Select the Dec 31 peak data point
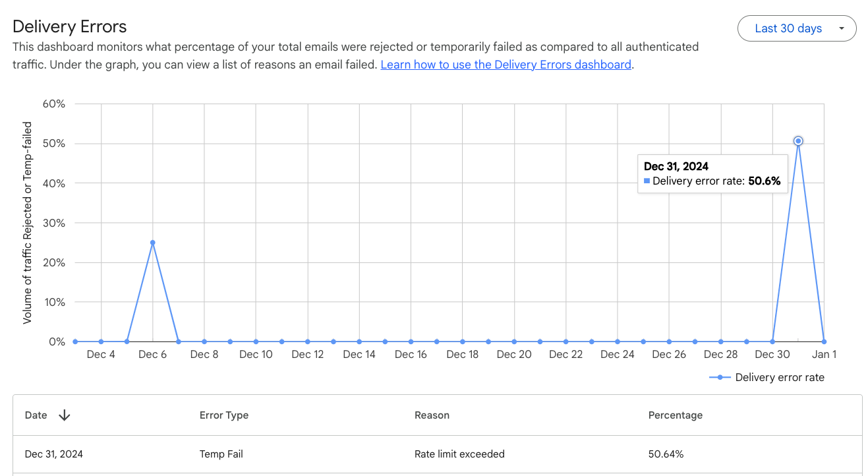 (798, 141)
